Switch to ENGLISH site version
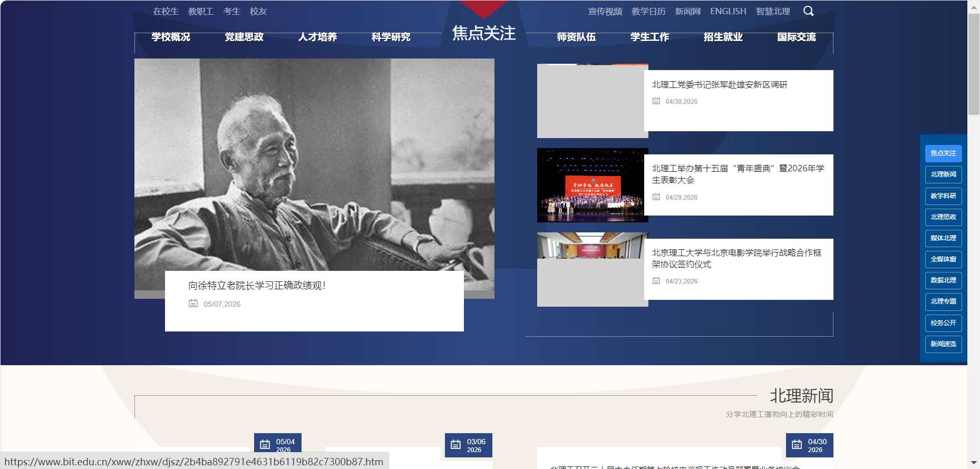The image size is (980, 469). pos(728,11)
